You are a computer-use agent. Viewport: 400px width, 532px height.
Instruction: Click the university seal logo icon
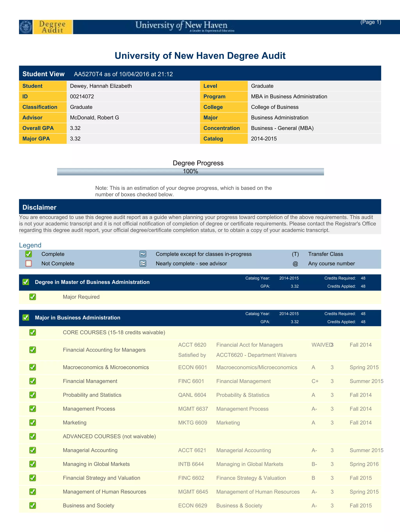pyautogui.click(x=26, y=27)
